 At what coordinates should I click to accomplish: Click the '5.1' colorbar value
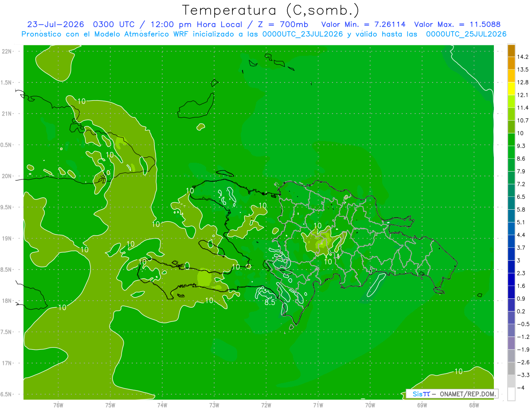tap(521, 222)
